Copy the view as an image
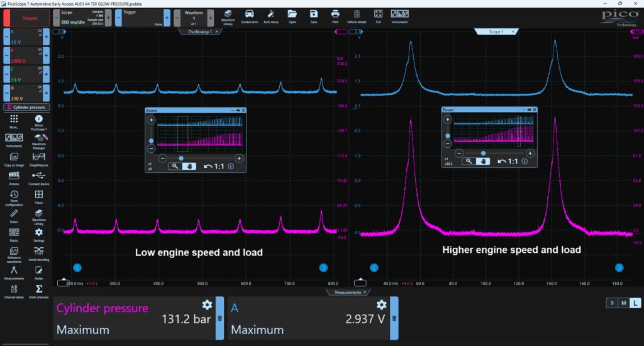The width and height of the screenshot is (644, 346). pyautogui.click(x=14, y=159)
